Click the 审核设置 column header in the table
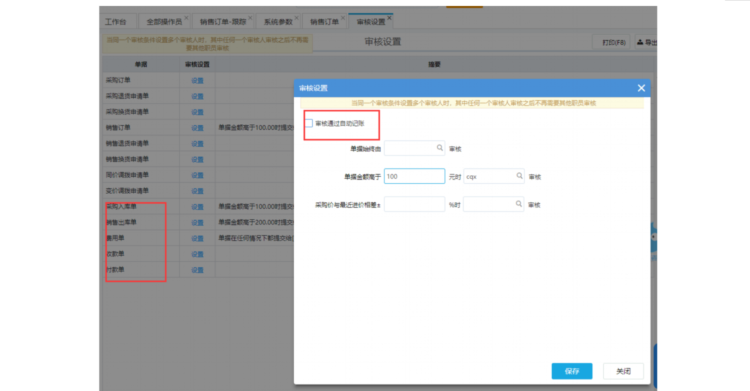Image resolution: width=750 pixels, height=391 pixels. (197, 64)
